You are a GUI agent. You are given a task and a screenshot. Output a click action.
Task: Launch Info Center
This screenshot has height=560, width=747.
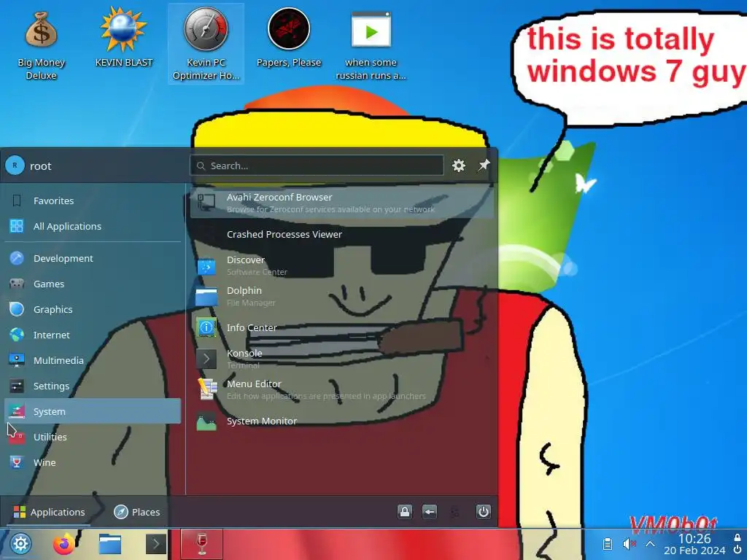click(341, 327)
